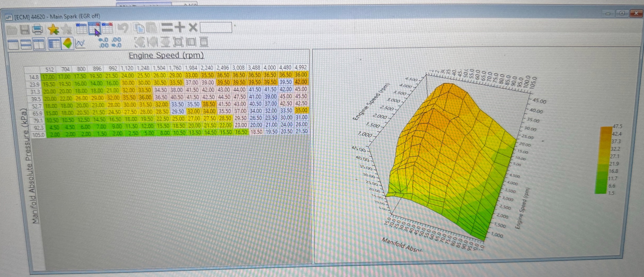
Task: Select the single pane layout button
Action: [13, 44]
